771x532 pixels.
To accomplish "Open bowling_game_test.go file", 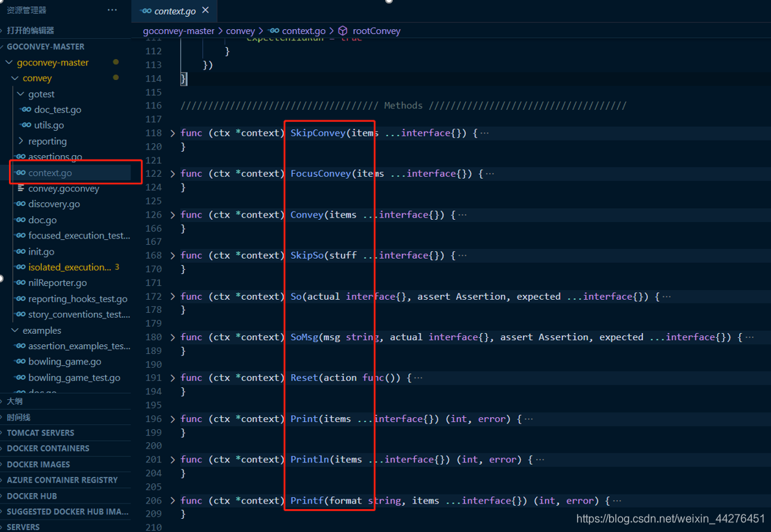I will [74, 378].
